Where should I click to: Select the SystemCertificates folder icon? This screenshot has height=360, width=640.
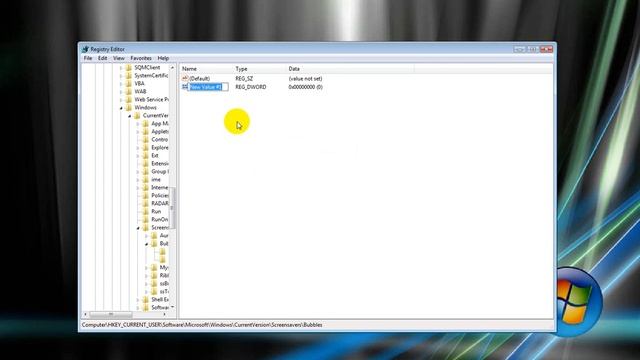click(129, 76)
